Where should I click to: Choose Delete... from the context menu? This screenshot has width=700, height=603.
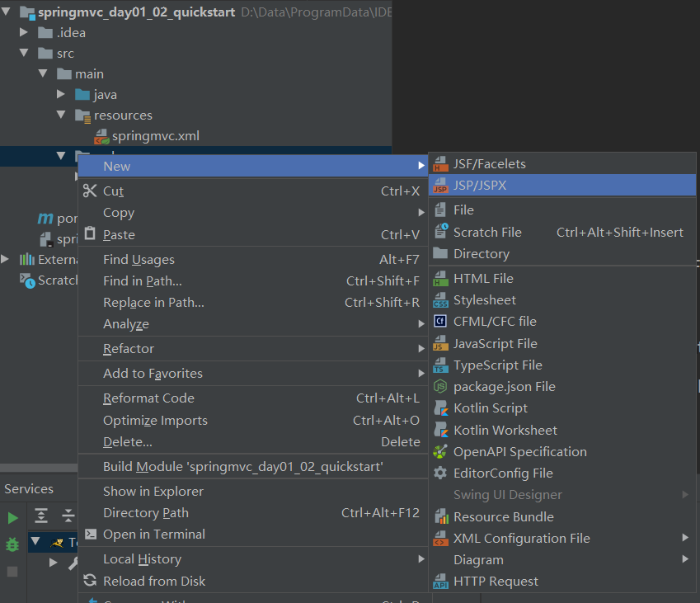coord(253,442)
